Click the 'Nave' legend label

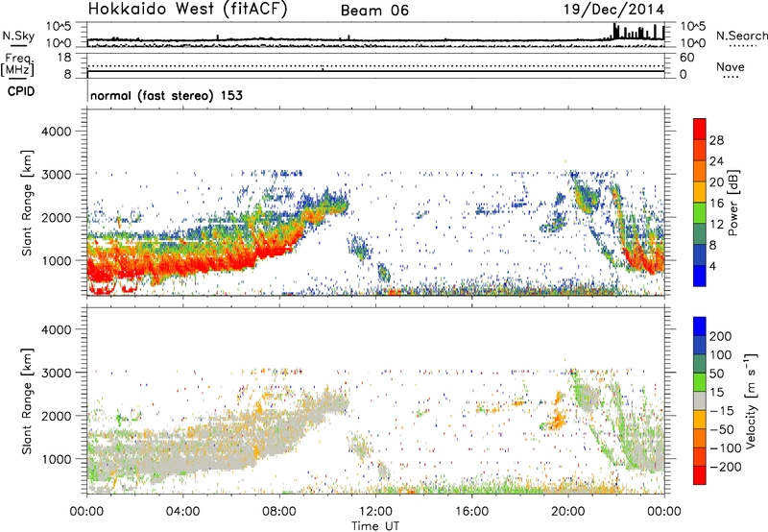(731, 66)
